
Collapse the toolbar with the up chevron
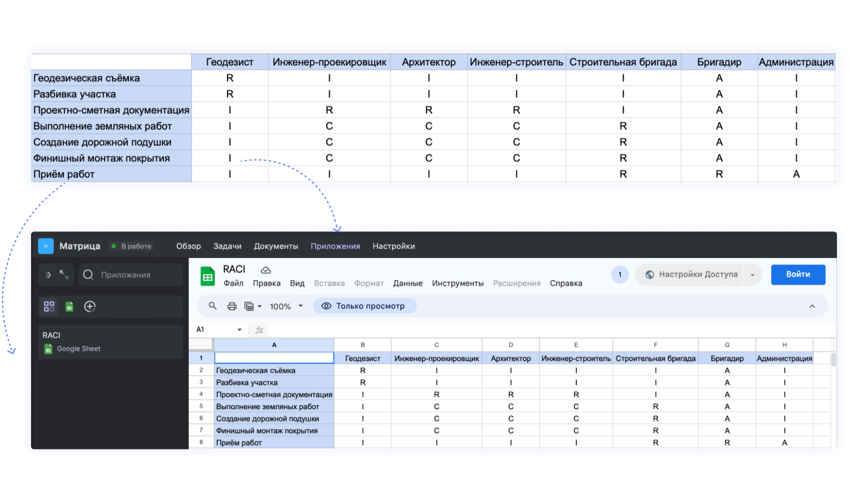point(812,306)
